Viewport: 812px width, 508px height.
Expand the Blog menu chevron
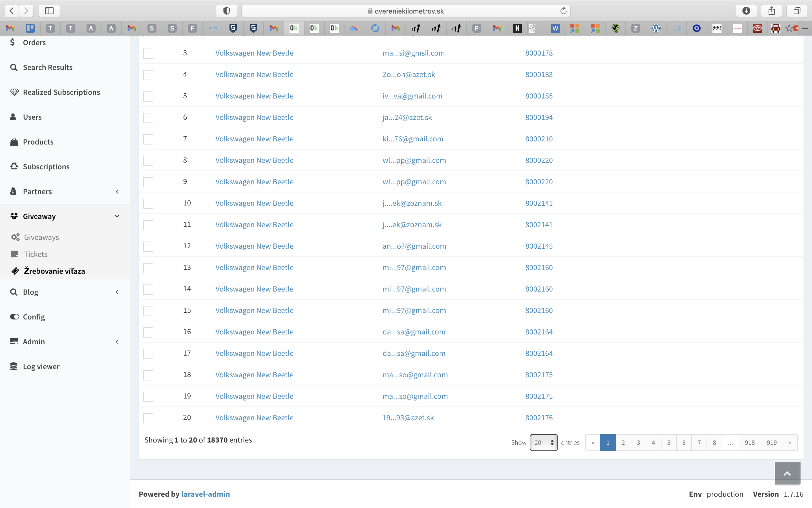click(117, 292)
